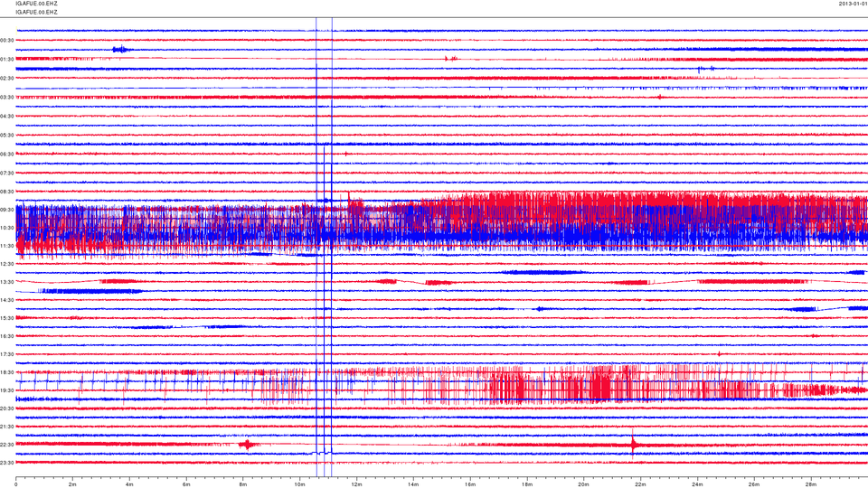This screenshot has width=868, height=488.
Task: Click the 28m axis tick label
Action: click(x=810, y=484)
